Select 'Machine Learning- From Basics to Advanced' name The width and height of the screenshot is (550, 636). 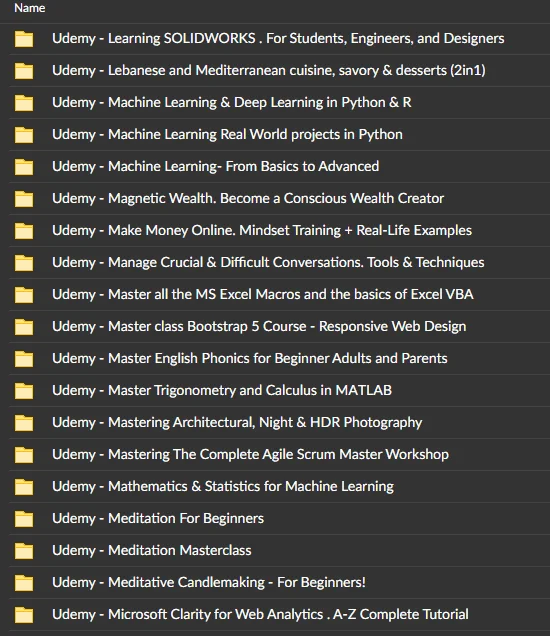pyautogui.click(x=243, y=166)
